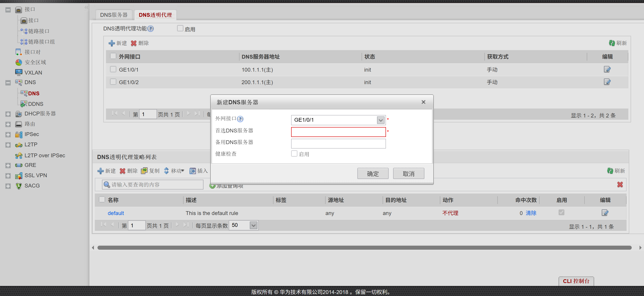Image resolution: width=644 pixels, height=296 pixels.
Task: Click the help icon beside DNS透明代理功能
Action: coord(150,29)
